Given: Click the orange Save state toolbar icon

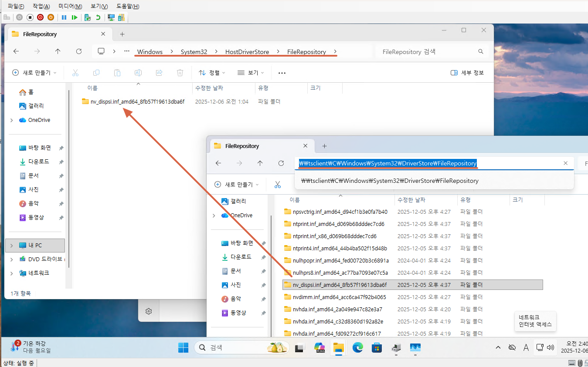Looking at the screenshot, I should tap(51, 17).
